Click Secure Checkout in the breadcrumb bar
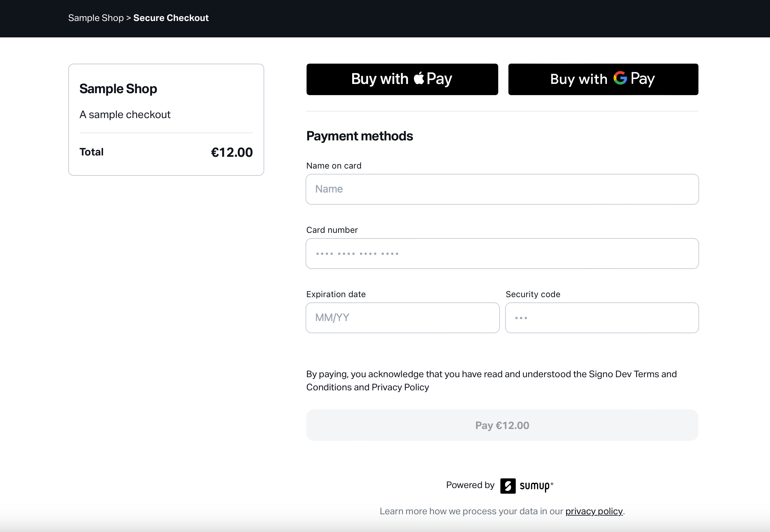This screenshot has width=770, height=532. point(171,18)
